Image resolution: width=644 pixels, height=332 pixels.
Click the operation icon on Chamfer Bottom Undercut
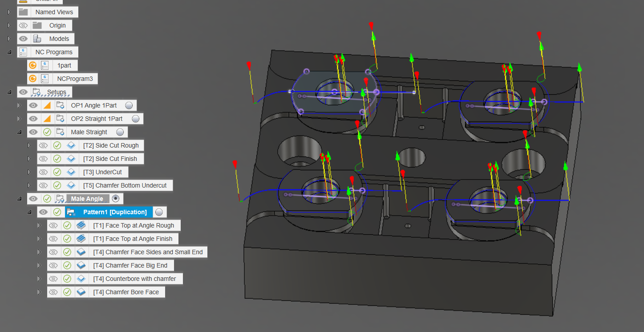(x=71, y=185)
